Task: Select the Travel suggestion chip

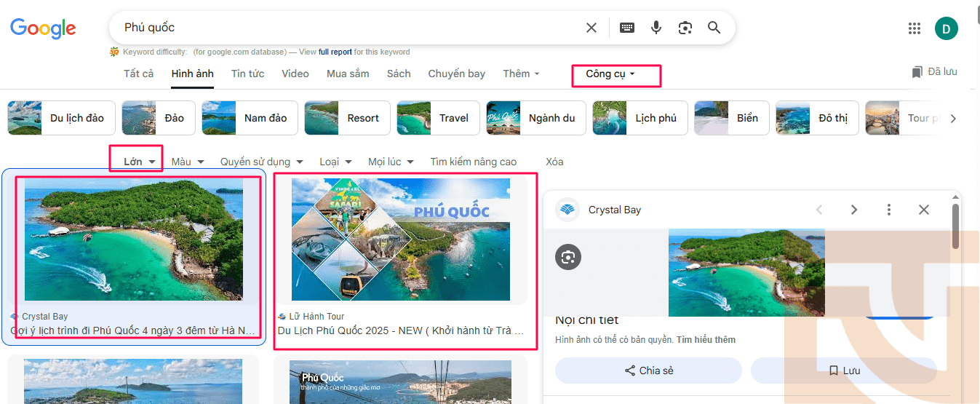Action: [438, 118]
